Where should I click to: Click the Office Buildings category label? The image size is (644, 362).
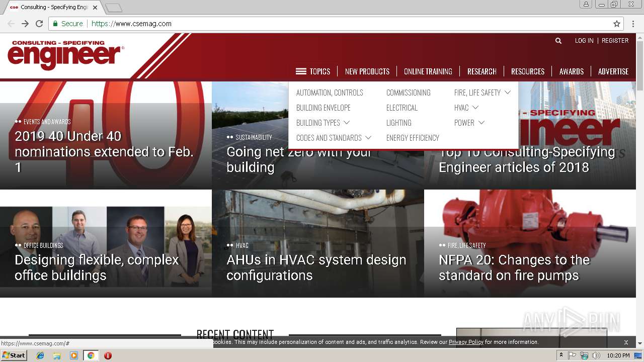[x=43, y=245]
